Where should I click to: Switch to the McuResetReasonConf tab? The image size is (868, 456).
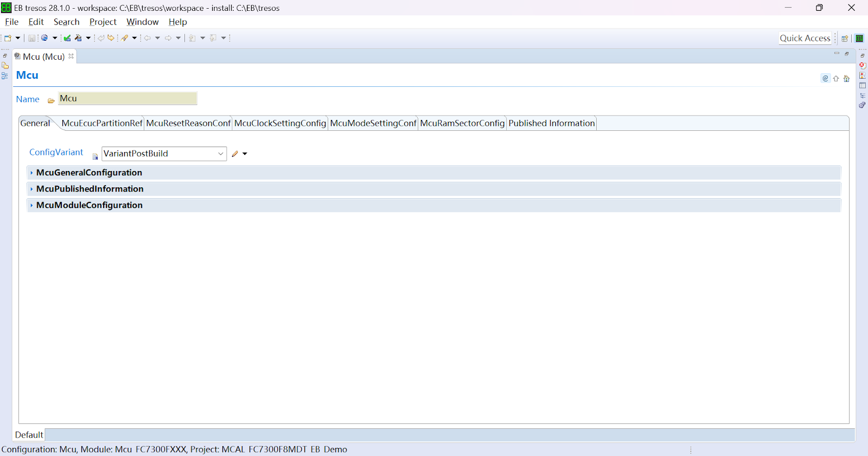tap(188, 123)
